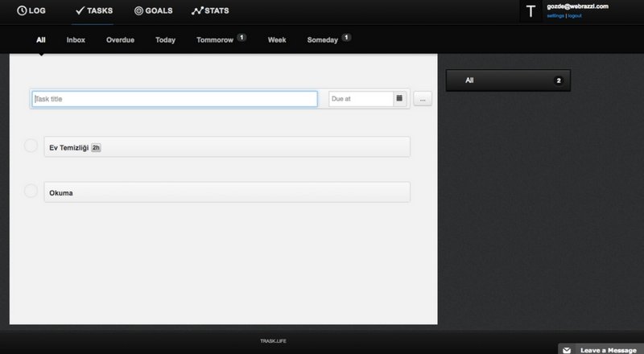Show the Week tab
Viewport: 644px width, 354px height.
(277, 39)
